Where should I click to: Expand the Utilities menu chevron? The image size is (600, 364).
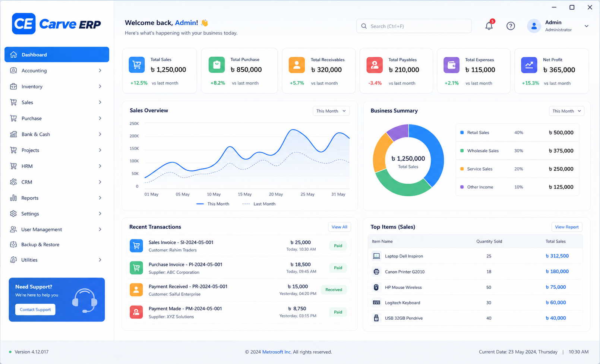tap(100, 260)
